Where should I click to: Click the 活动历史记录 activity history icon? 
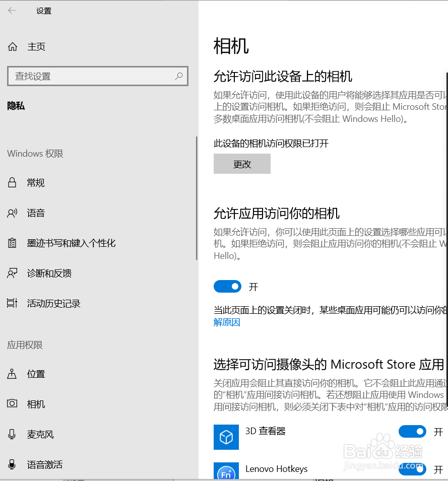point(12,303)
